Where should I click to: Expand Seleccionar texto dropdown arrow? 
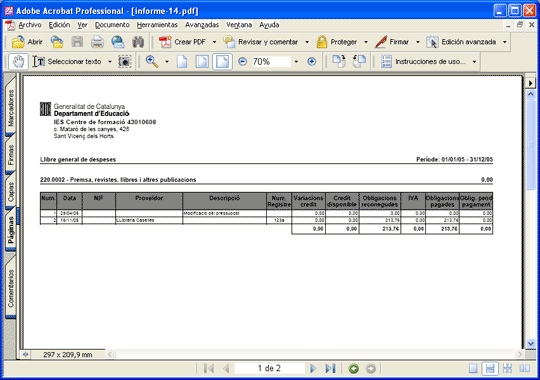click(x=110, y=62)
